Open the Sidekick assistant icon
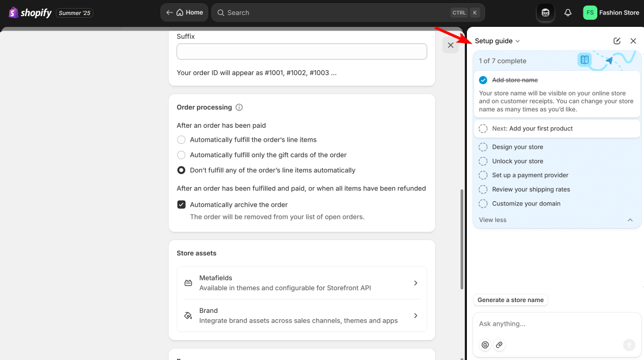 tap(545, 12)
